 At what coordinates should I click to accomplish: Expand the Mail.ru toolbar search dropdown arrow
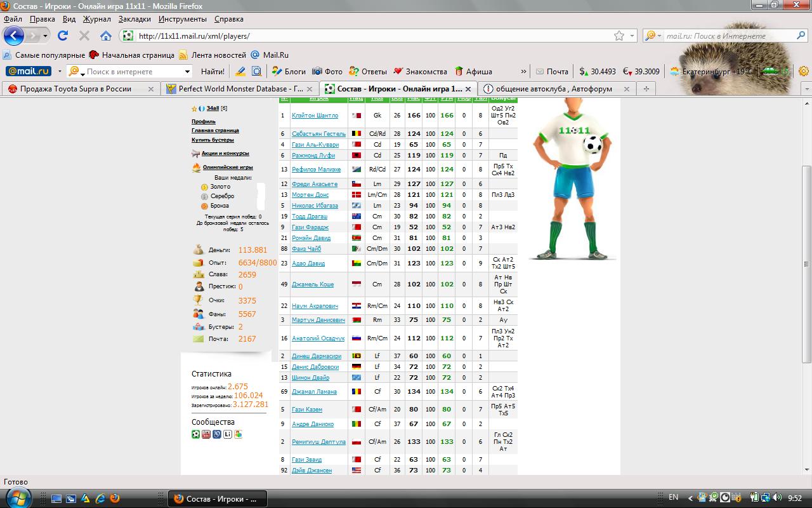[187, 71]
